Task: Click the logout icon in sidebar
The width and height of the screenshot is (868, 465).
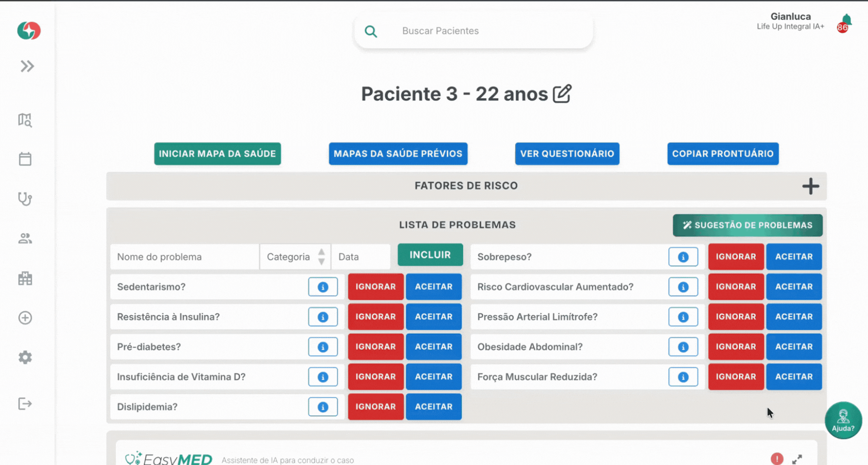Action: [25, 404]
